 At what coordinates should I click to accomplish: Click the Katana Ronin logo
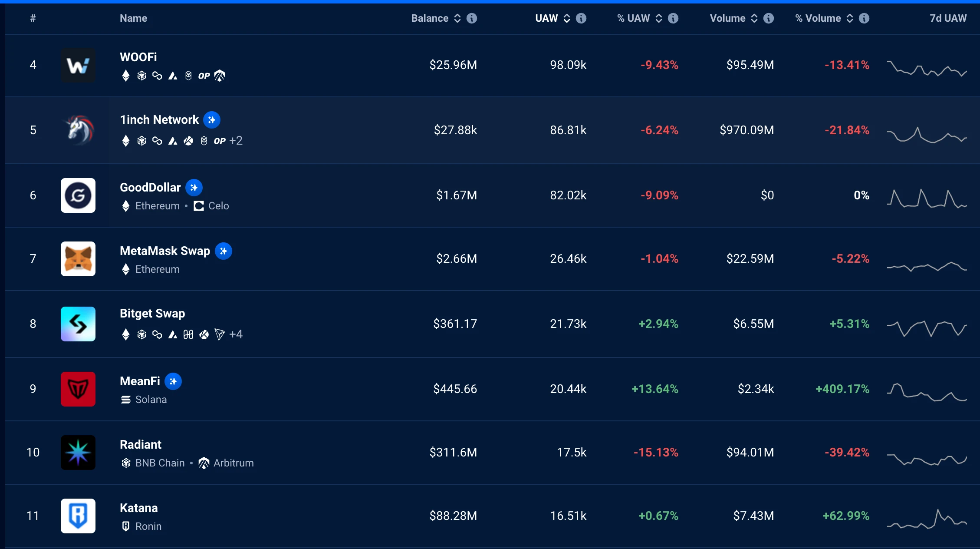78,516
